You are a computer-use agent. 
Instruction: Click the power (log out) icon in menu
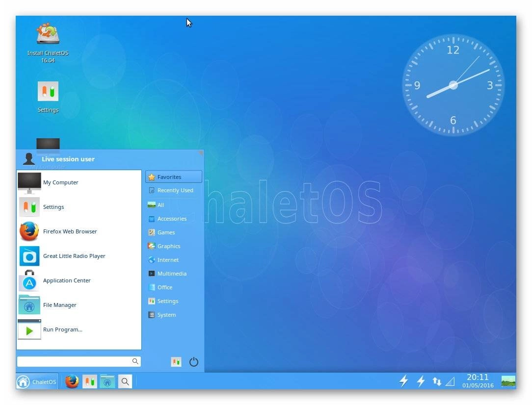194,362
